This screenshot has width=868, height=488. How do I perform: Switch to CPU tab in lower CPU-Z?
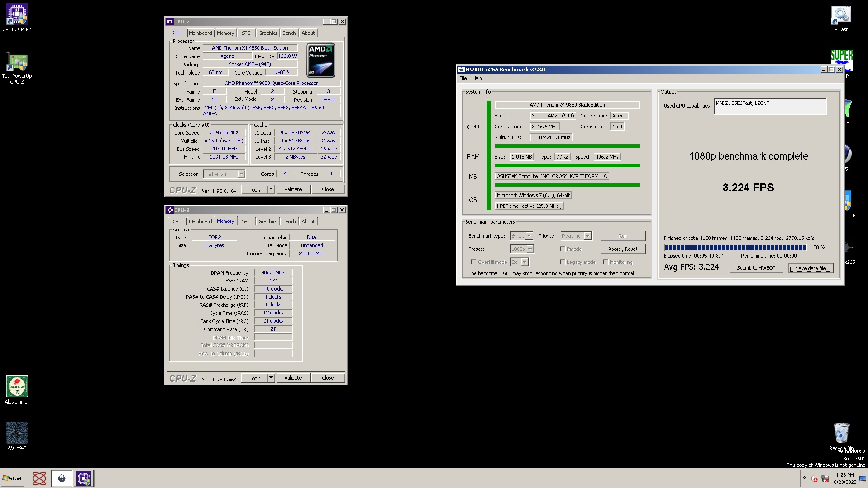coord(177,221)
